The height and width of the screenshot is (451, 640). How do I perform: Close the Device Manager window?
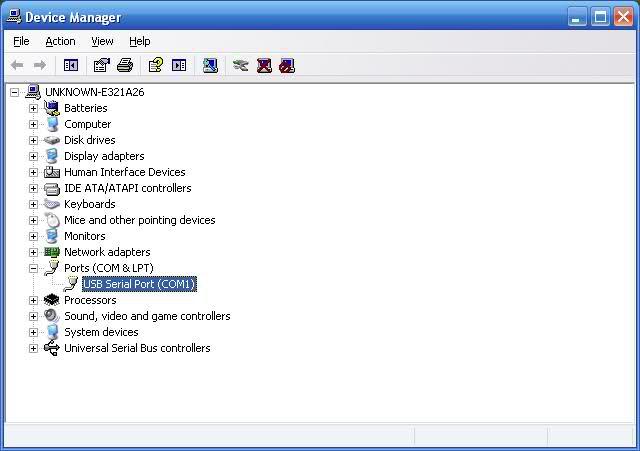pyautogui.click(x=624, y=17)
